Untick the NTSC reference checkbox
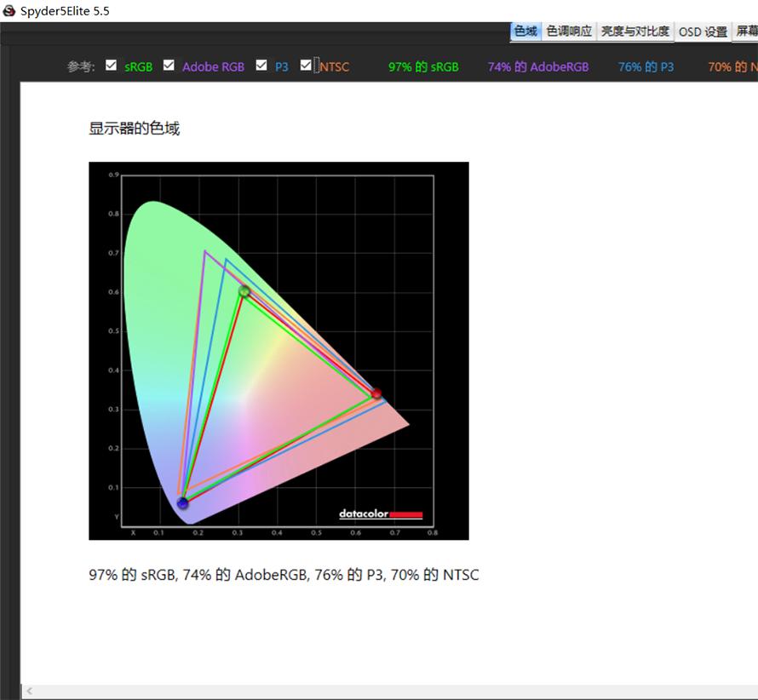 click(306, 66)
